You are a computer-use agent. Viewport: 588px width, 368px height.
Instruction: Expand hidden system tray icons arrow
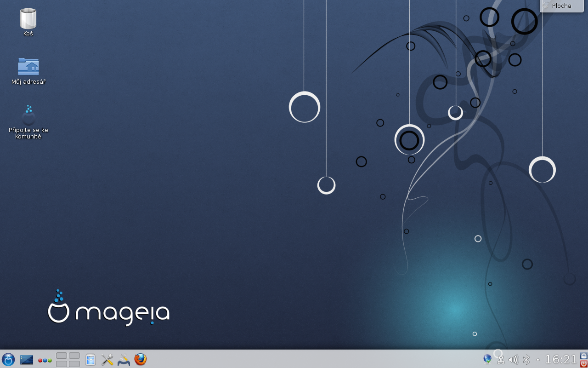click(538, 360)
